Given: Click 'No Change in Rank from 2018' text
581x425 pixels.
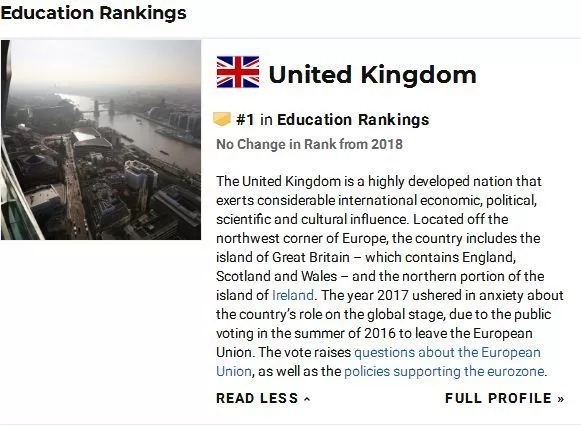Looking at the screenshot, I should click(309, 144).
